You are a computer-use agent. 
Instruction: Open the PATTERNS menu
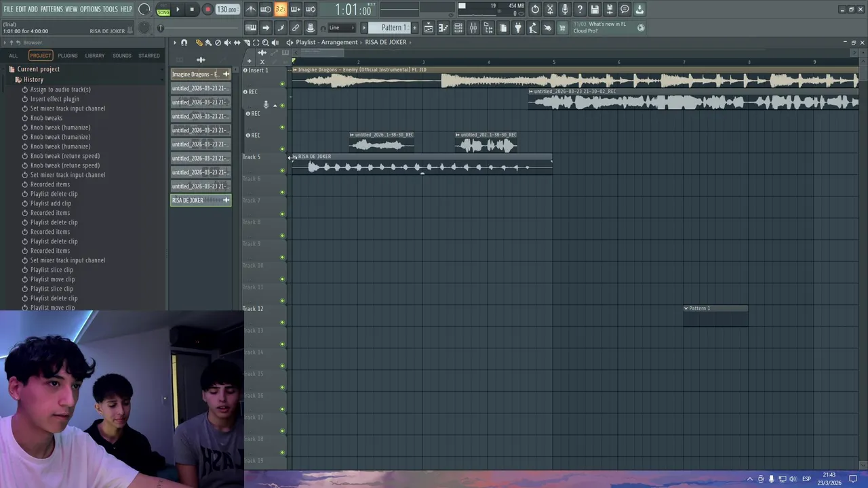[51, 9]
